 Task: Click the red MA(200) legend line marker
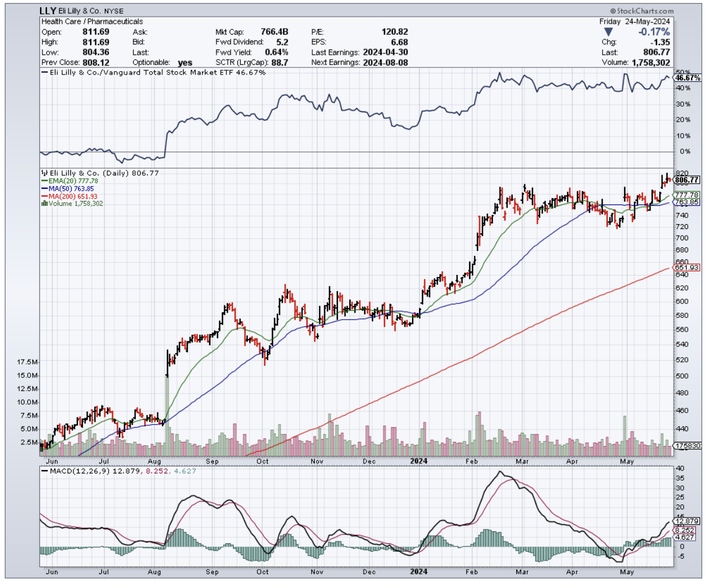[x=43, y=196]
